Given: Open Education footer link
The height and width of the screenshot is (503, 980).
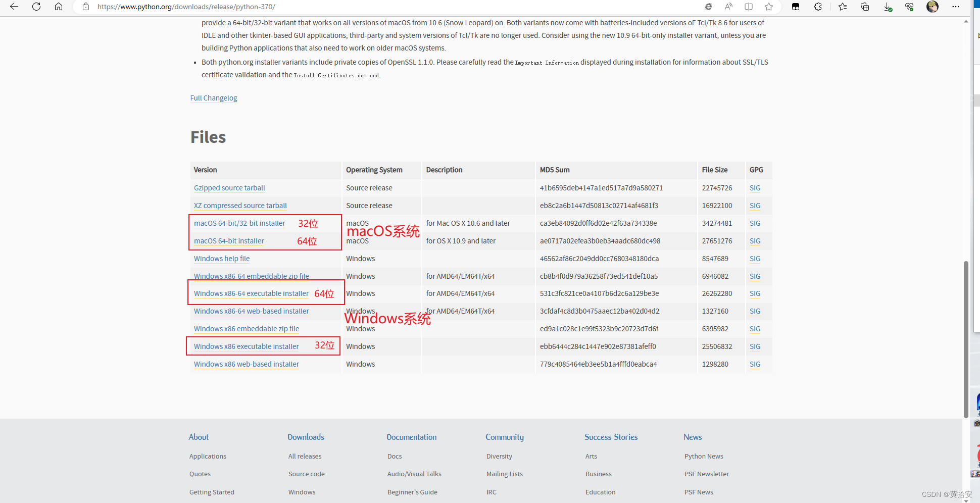Looking at the screenshot, I should [x=600, y=492].
